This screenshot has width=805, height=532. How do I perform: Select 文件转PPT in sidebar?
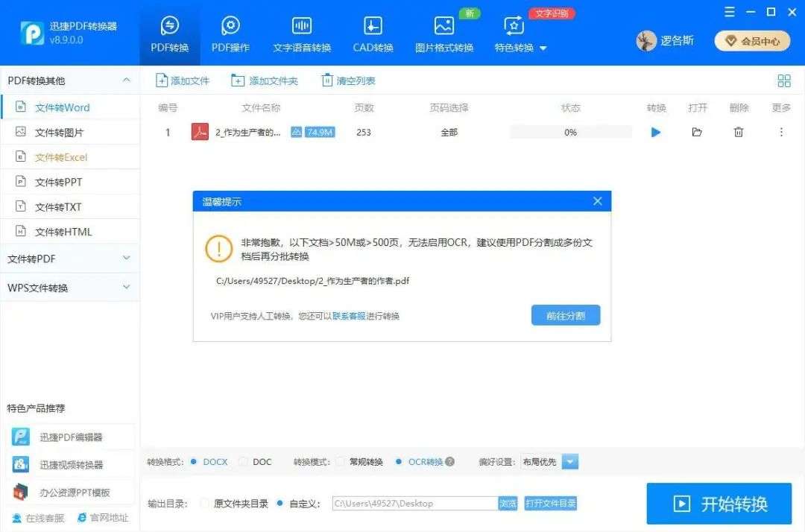click(x=70, y=182)
